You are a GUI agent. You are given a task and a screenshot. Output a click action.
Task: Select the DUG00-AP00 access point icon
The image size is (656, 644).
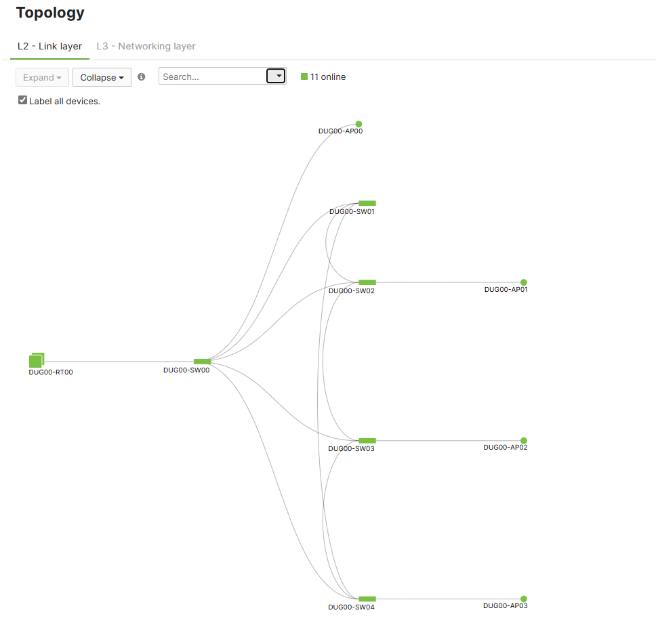coord(358,124)
